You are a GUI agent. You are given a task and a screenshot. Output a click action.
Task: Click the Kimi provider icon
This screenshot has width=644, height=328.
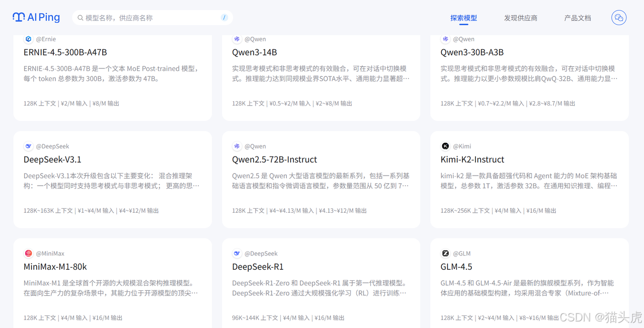pos(445,146)
